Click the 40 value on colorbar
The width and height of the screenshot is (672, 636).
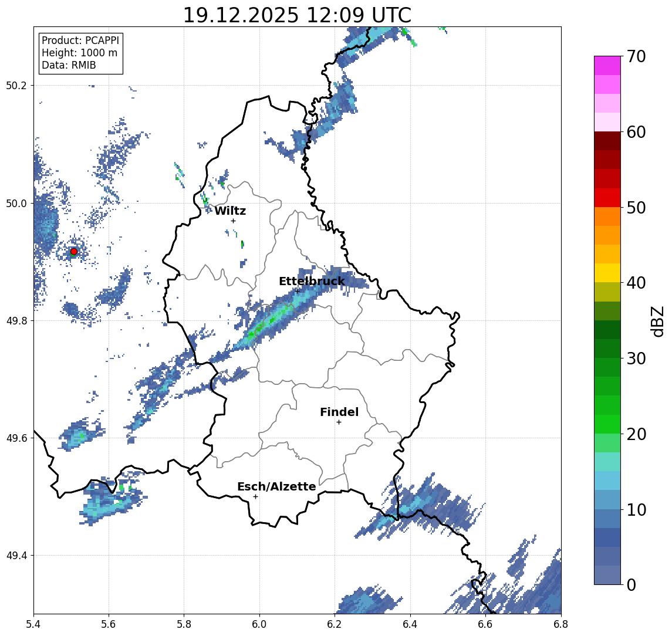coord(636,283)
